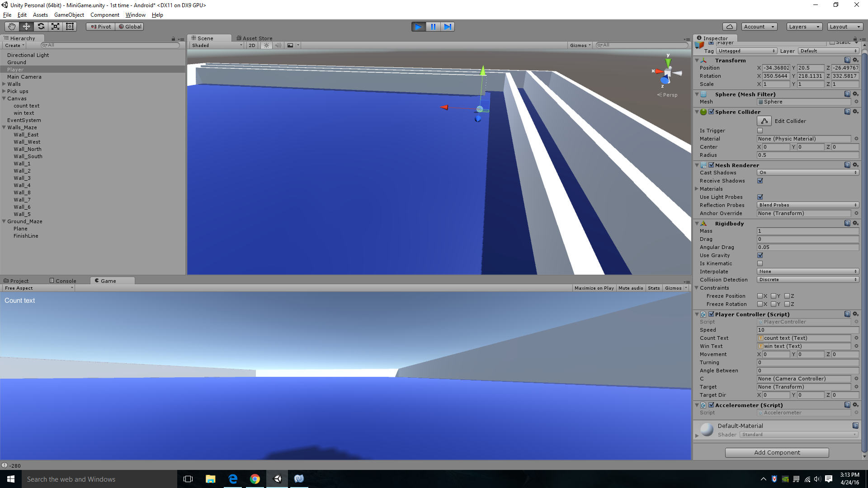Click the Step frame button

(x=448, y=27)
